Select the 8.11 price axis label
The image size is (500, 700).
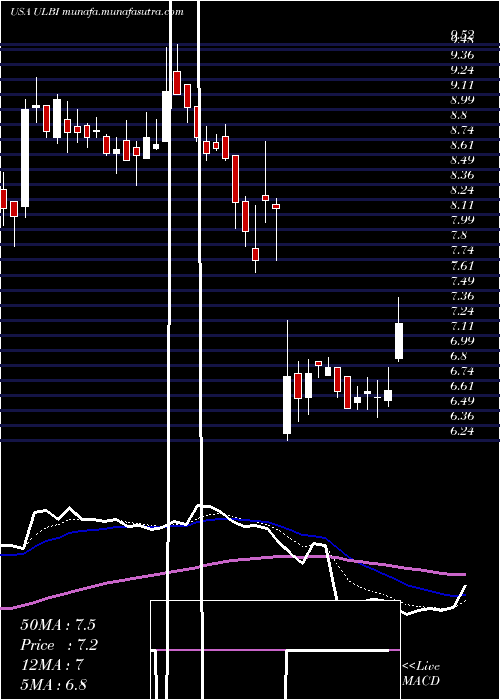462,205
